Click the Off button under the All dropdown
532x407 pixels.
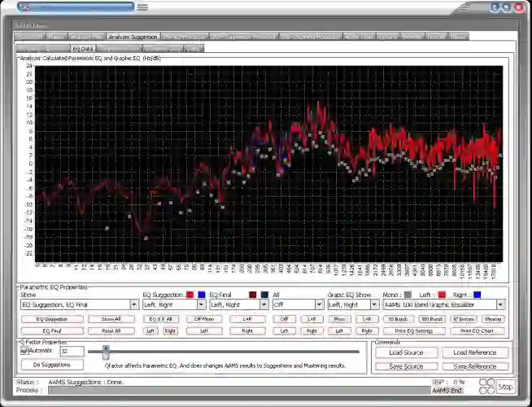285,319
